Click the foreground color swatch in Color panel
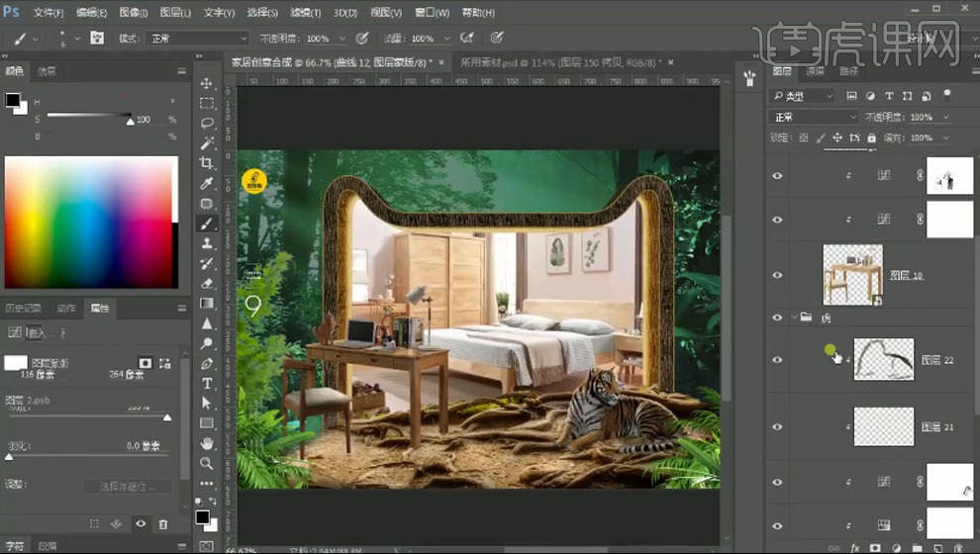Viewport: 980px width, 554px height. pos(12,100)
